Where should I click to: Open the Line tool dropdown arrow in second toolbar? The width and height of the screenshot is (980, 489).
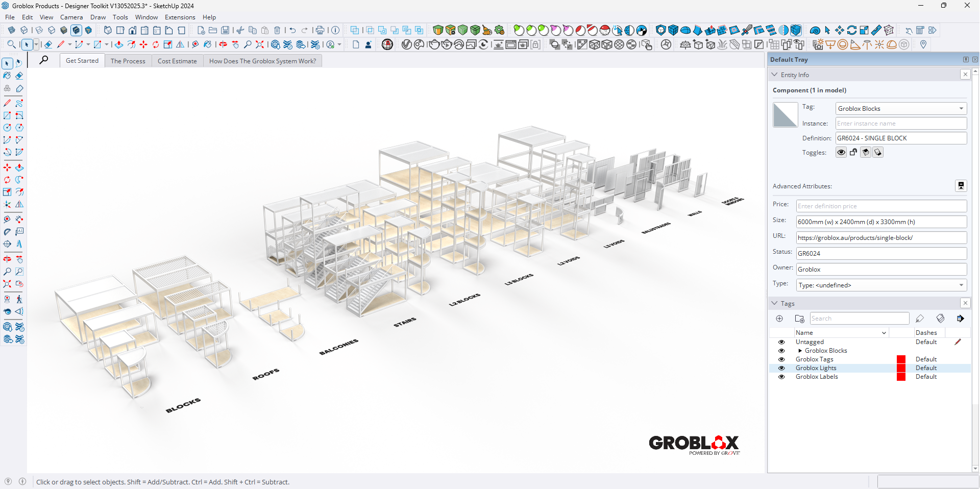pos(70,44)
